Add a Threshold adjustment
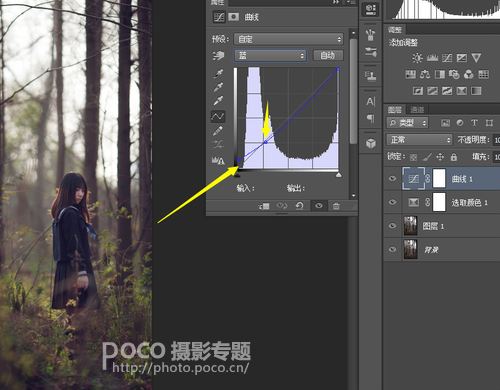 coord(447,90)
